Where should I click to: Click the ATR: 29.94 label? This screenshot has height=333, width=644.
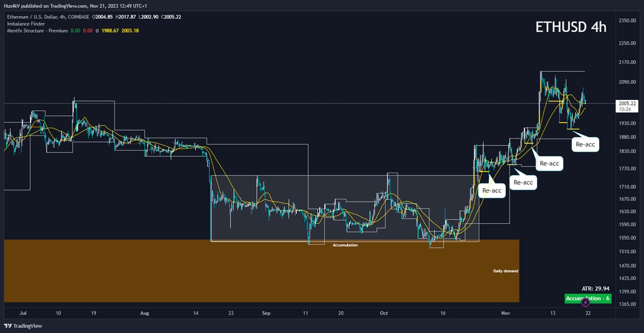click(595, 288)
